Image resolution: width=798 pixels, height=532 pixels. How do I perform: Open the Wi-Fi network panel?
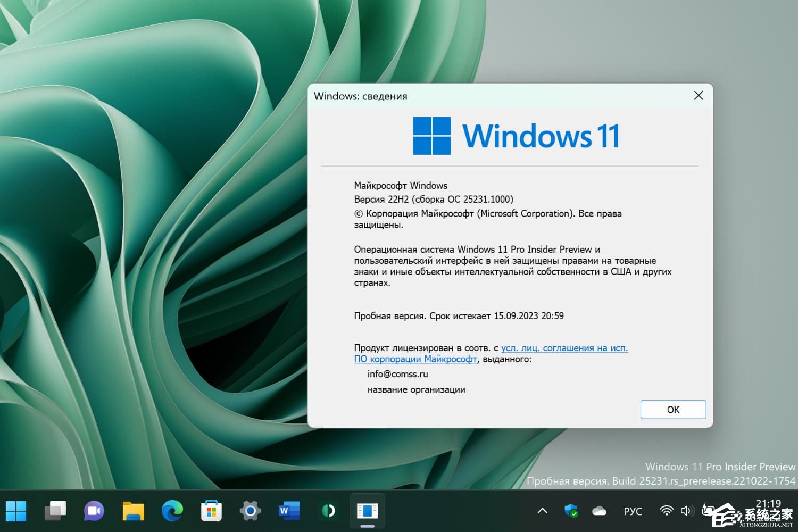pyautogui.click(x=666, y=510)
